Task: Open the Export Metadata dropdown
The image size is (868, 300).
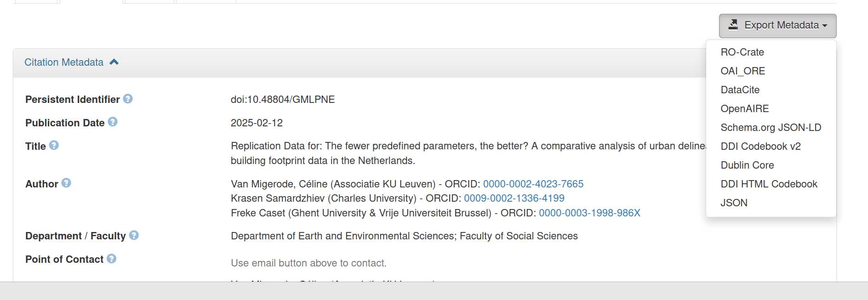Action: (x=777, y=26)
